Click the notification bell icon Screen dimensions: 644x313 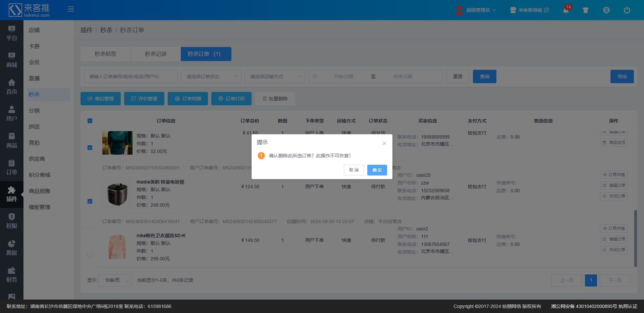[566, 10]
